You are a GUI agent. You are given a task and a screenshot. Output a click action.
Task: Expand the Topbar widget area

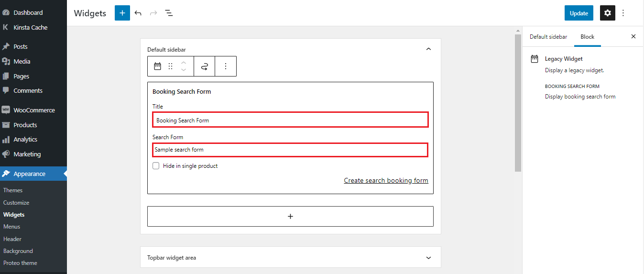[x=428, y=257]
